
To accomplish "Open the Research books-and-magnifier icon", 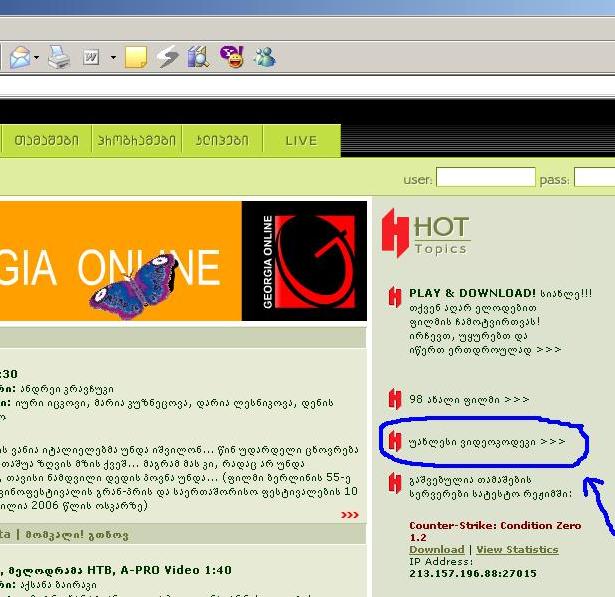I will tap(198, 57).
